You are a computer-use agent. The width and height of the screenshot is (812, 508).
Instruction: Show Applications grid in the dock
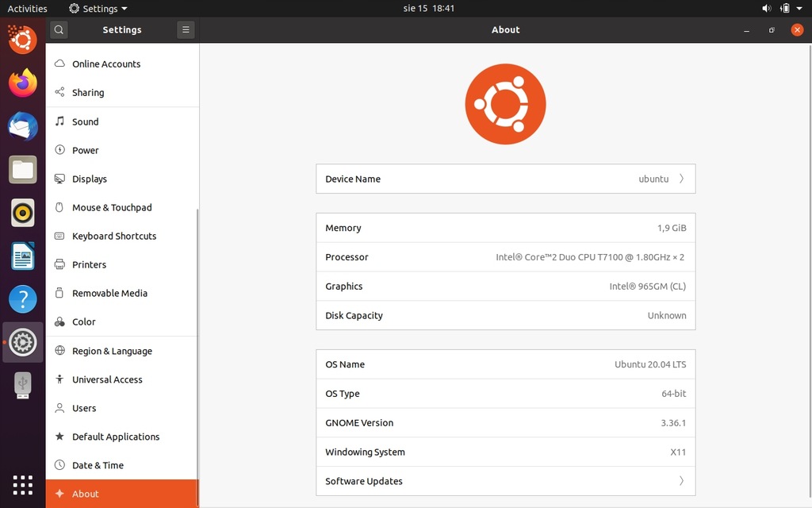[23, 485]
